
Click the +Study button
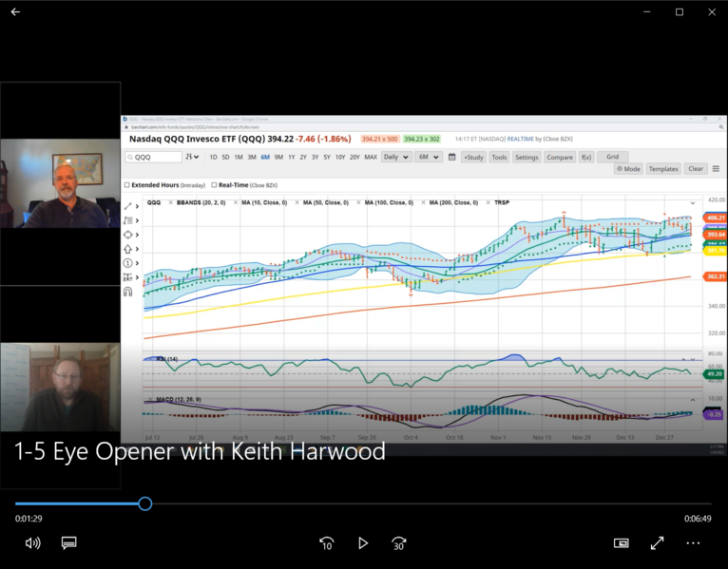coord(473,158)
